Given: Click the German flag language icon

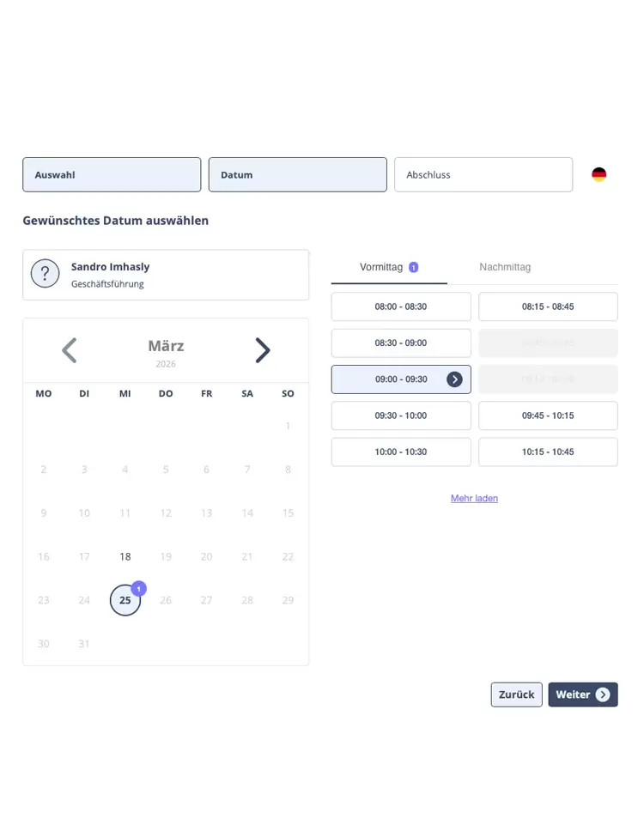Looking at the screenshot, I should click(x=598, y=174).
